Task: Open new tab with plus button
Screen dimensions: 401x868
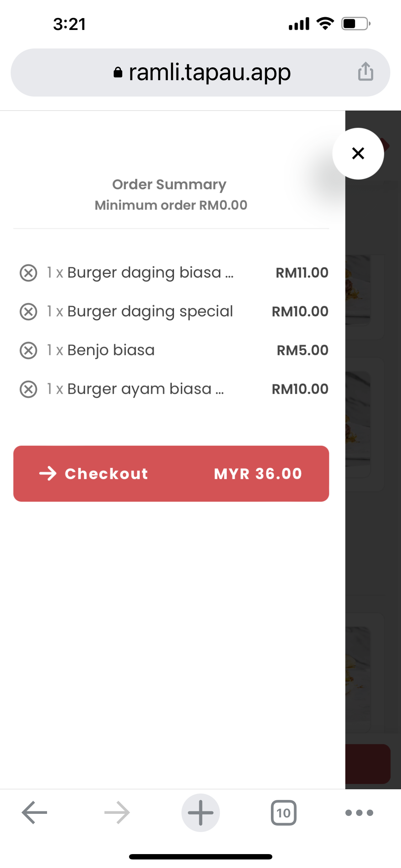Action: tap(200, 812)
